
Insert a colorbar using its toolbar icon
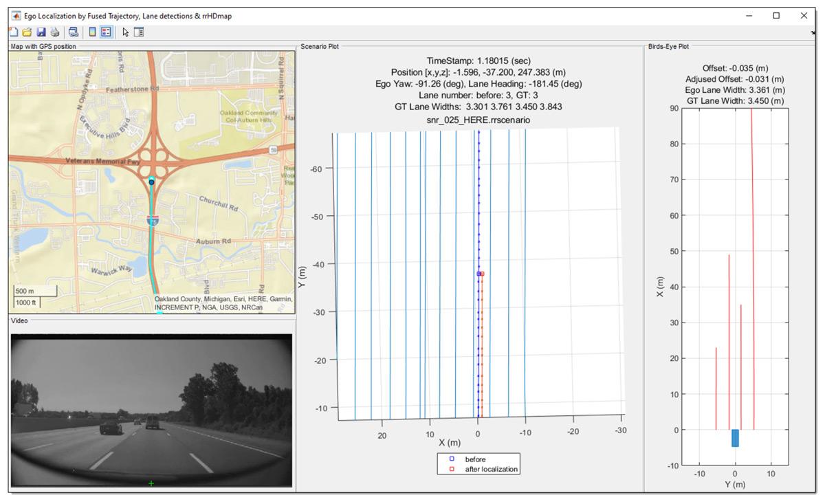point(91,32)
